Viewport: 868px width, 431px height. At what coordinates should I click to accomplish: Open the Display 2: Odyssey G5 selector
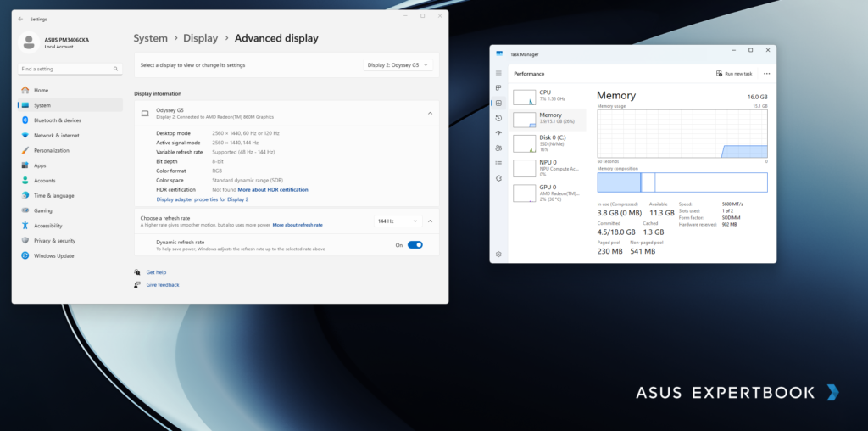[398, 64]
